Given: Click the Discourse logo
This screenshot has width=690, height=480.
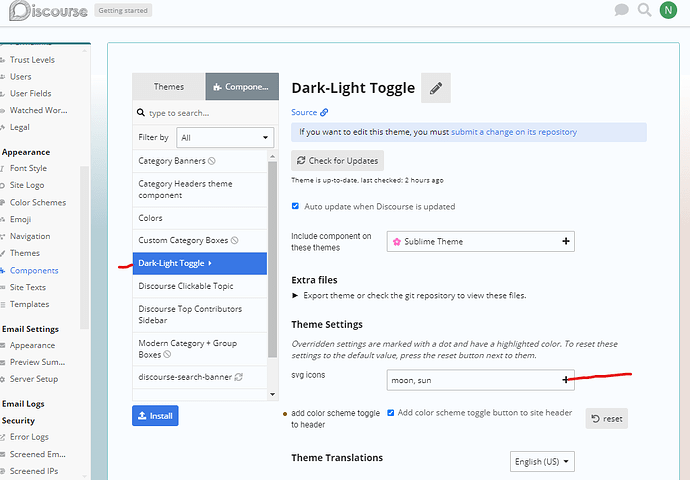Looking at the screenshot, I should pos(48,11).
